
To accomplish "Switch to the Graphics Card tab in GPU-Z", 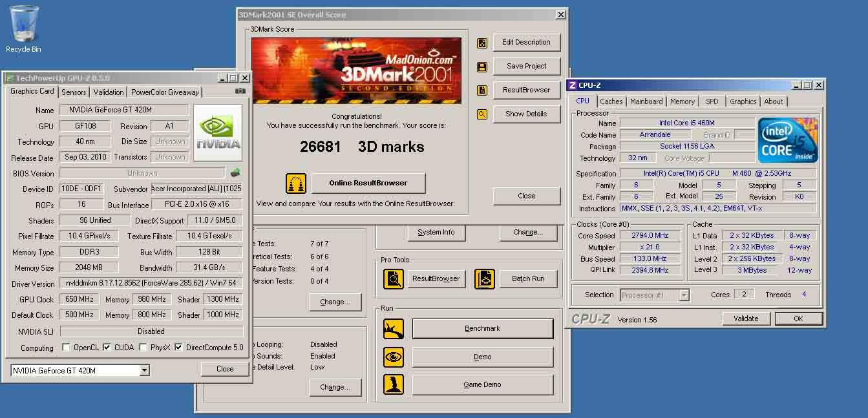I will tap(32, 91).
